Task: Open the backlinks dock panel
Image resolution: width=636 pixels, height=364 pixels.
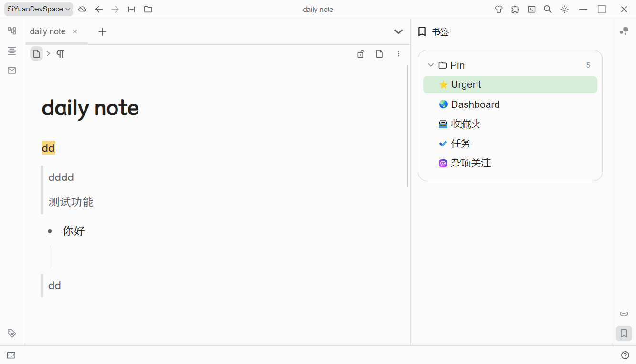Action: (624, 313)
